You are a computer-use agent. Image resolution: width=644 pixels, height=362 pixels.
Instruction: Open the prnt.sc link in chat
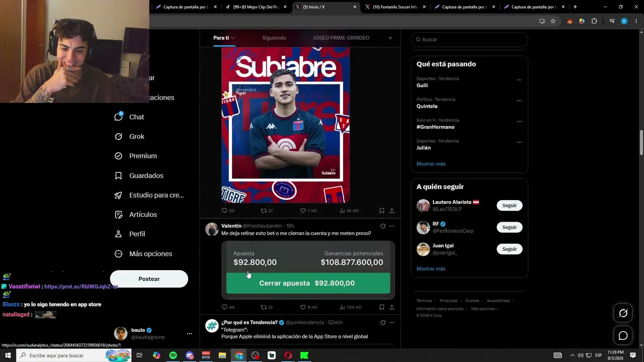pyautogui.click(x=81, y=287)
